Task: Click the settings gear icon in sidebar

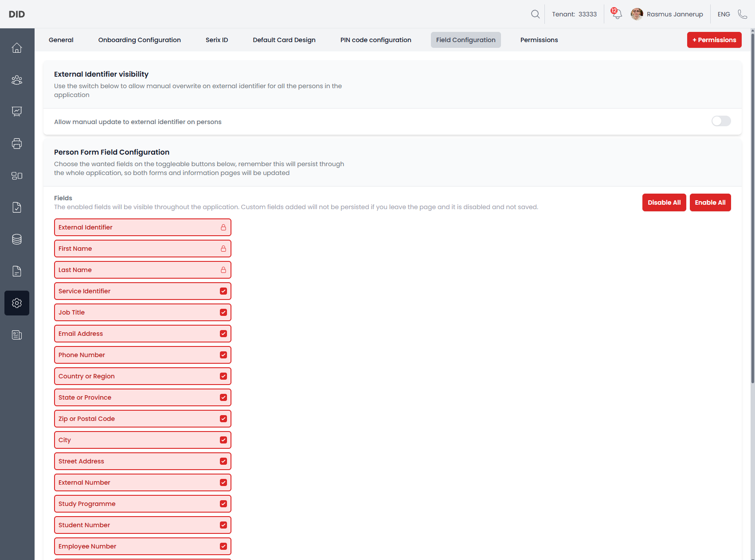Action: tap(17, 303)
